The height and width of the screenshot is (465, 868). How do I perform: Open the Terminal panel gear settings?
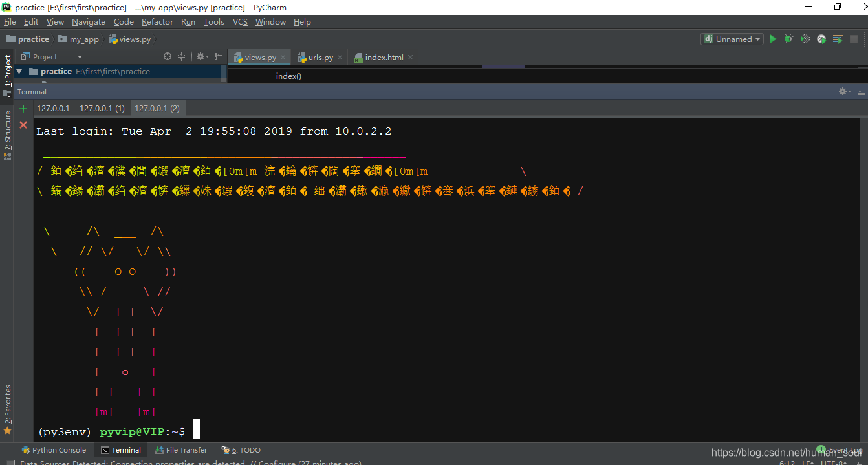click(844, 91)
